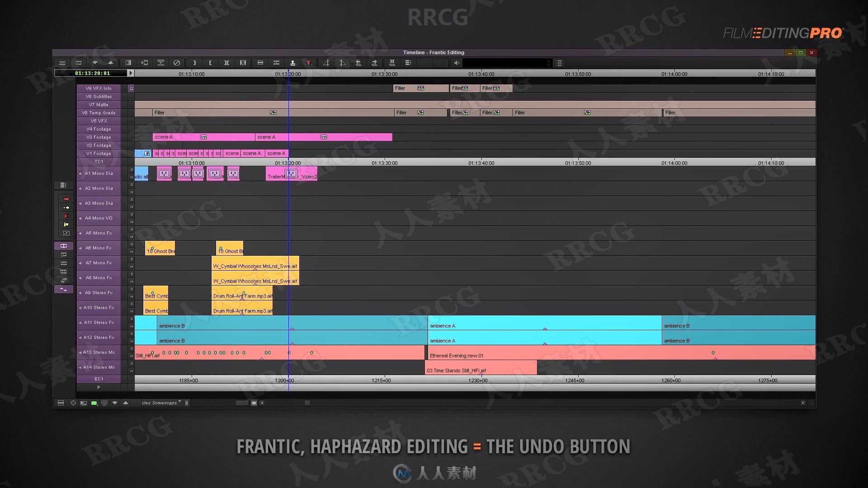
Task: Select the yellow Extract/Splice-In segment arrow
Action: [66, 207]
